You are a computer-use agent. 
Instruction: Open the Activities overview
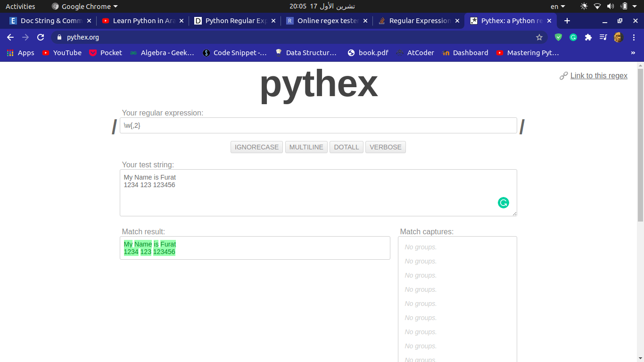[x=20, y=6]
